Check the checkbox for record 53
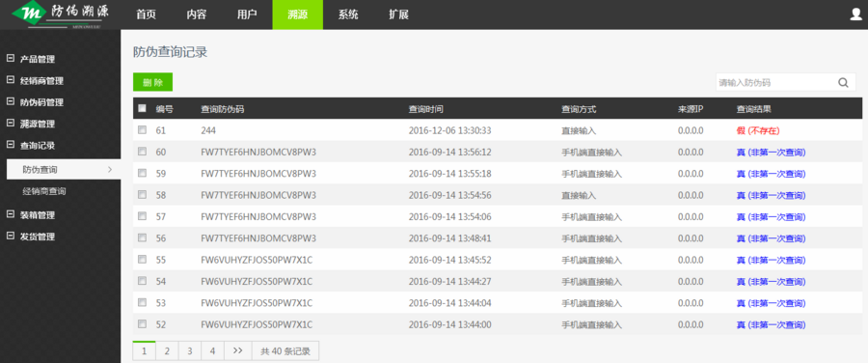Image resolution: width=868 pixels, height=363 pixels. (x=143, y=302)
